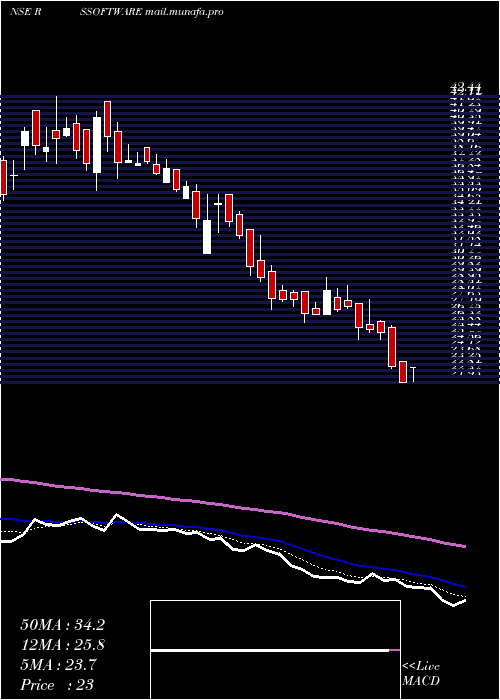Click the 50MA : 34.2 value text

pyautogui.click(x=62, y=625)
